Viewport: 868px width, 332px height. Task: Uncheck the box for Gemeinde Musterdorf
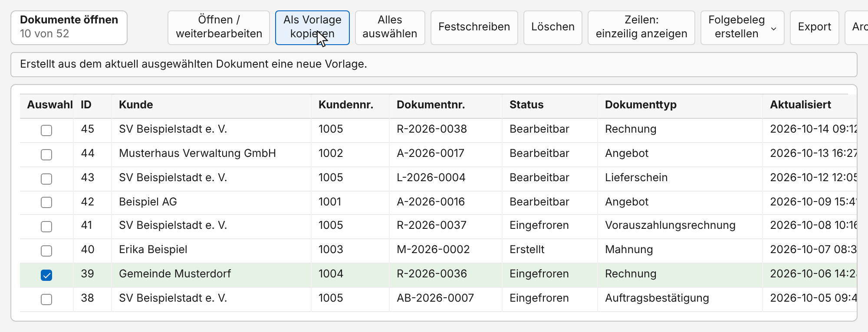[x=46, y=275]
